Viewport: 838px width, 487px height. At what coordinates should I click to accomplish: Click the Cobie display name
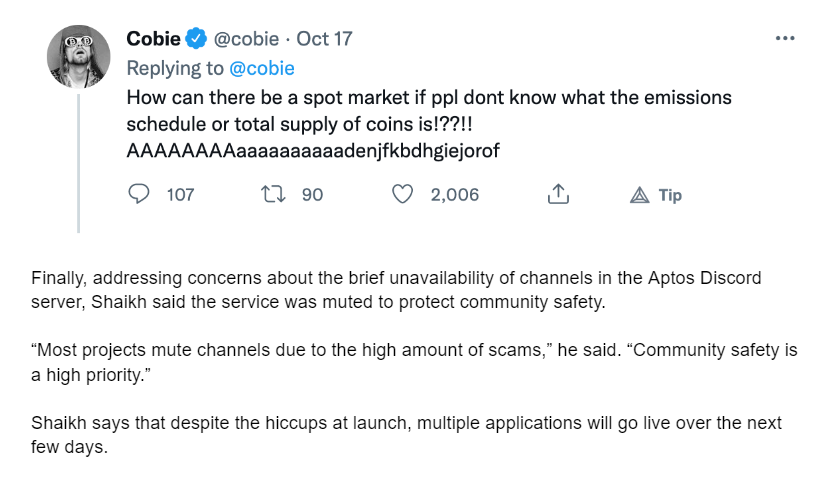153,38
